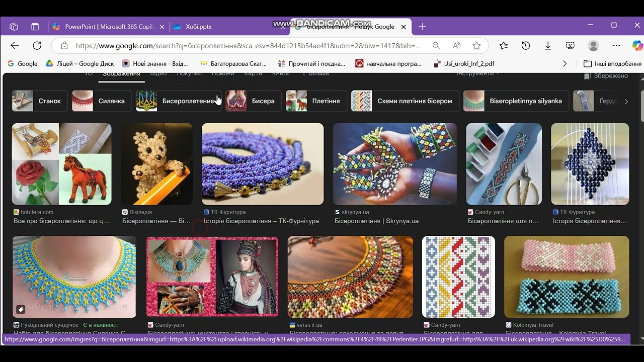Open the bead pattern chart thumbnail

(x=458, y=277)
